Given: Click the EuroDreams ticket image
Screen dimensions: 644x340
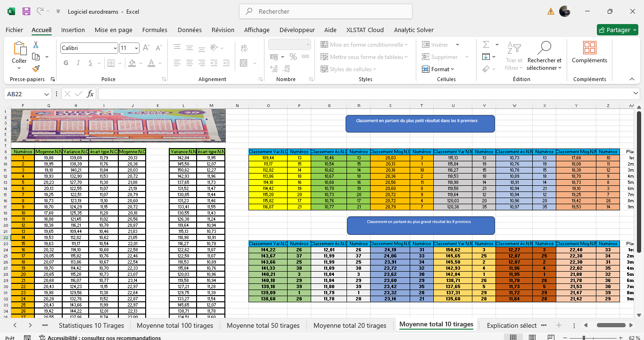Looking at the screenshot, I should [118, 125].
